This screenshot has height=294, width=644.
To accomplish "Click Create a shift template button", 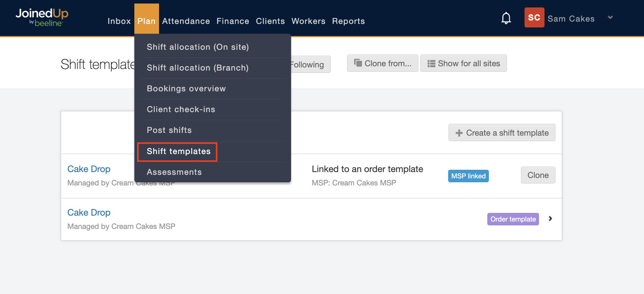I will (x=501, y=133).
